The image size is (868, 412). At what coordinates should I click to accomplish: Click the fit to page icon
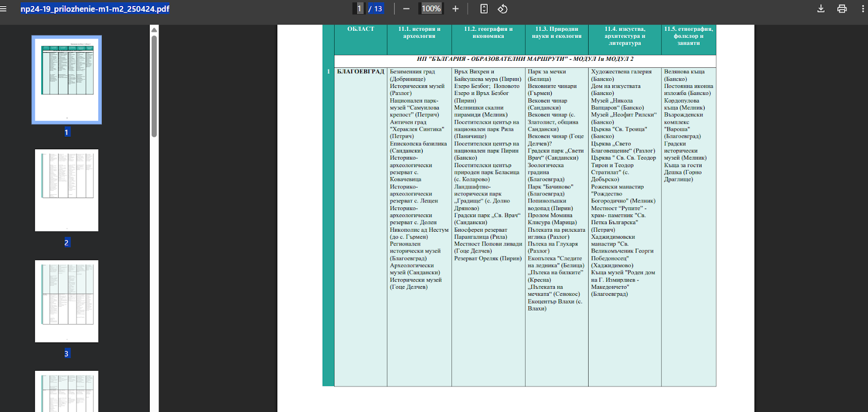[x=484, y=9]
